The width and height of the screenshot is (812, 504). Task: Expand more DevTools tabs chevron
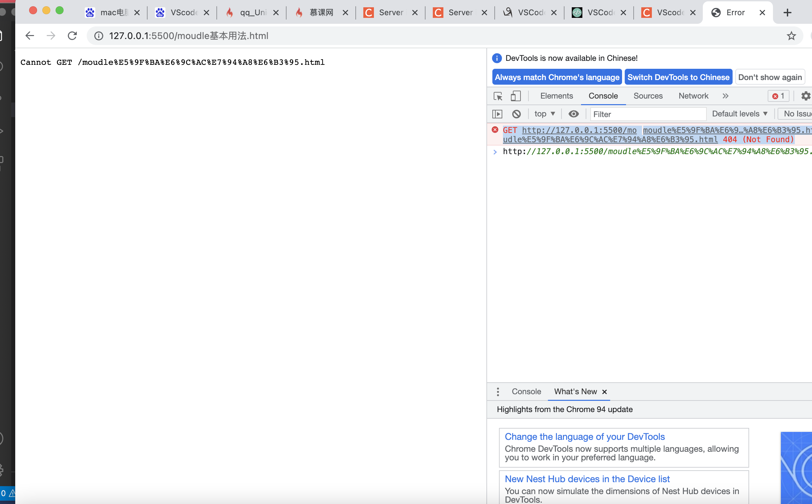click(x=725, y=96)
